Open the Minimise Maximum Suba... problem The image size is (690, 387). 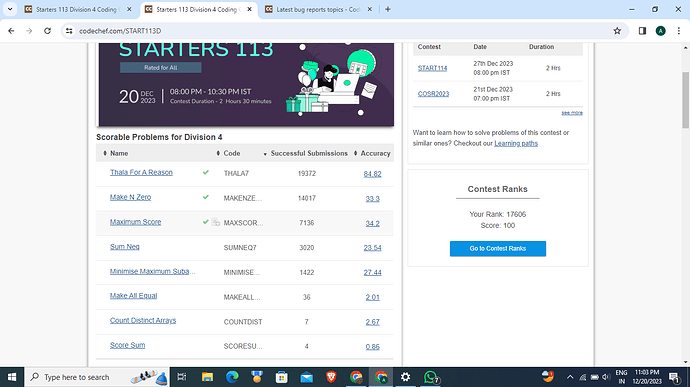pos(152,271)
